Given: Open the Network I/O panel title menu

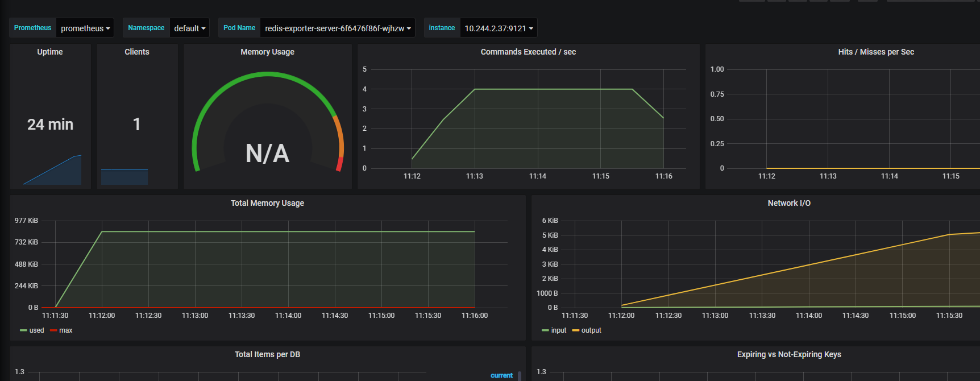Looking at the screenshot, I should pos(789,203).
